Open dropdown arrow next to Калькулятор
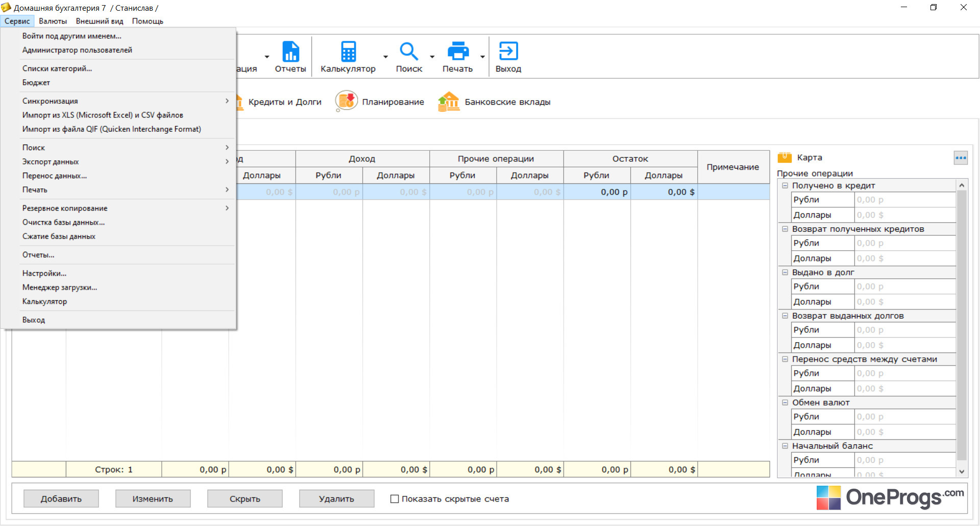The image size is (980, 526). tap(385, 57)
